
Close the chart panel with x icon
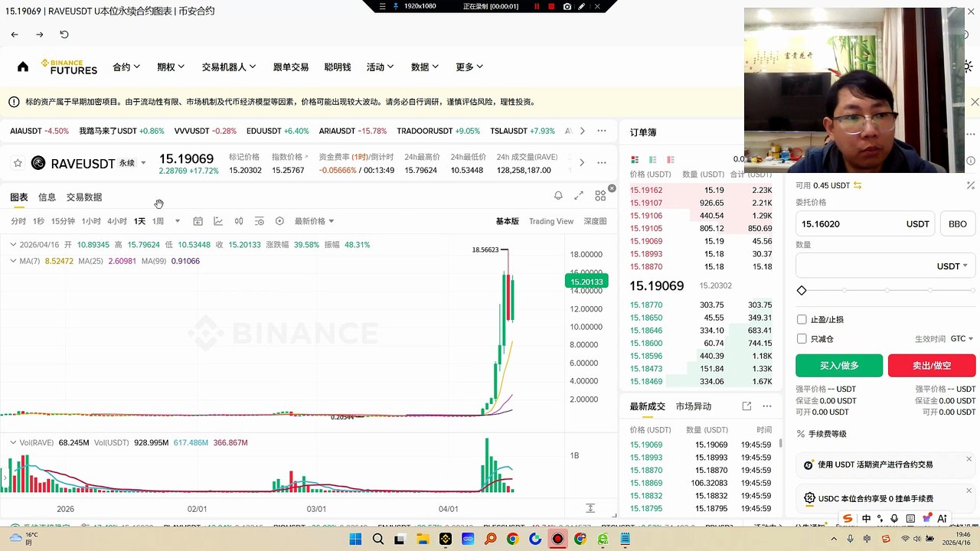(612, 188)
